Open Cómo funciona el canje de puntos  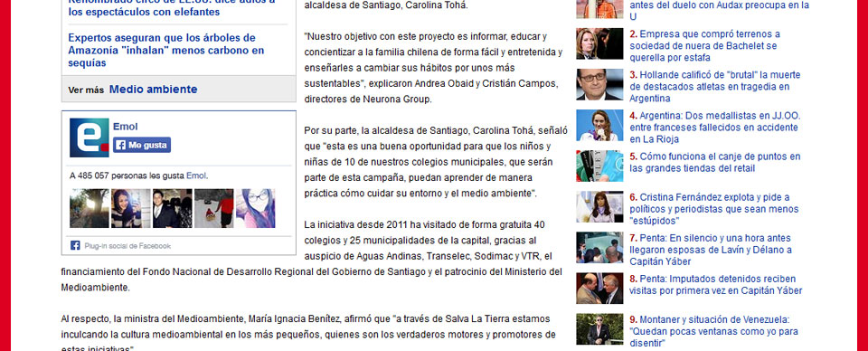click(x=714, y=162)
